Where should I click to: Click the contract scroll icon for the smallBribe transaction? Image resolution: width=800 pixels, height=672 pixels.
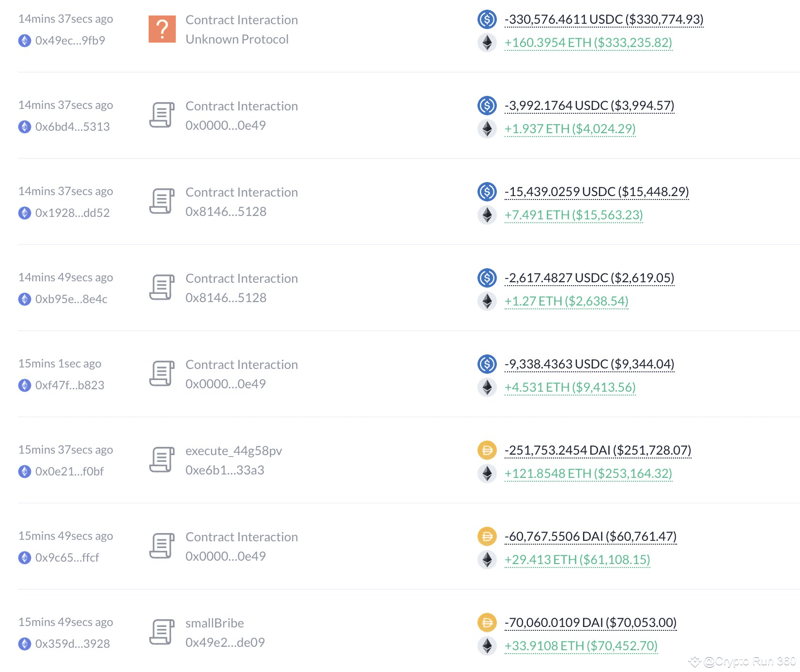point(162,632)
